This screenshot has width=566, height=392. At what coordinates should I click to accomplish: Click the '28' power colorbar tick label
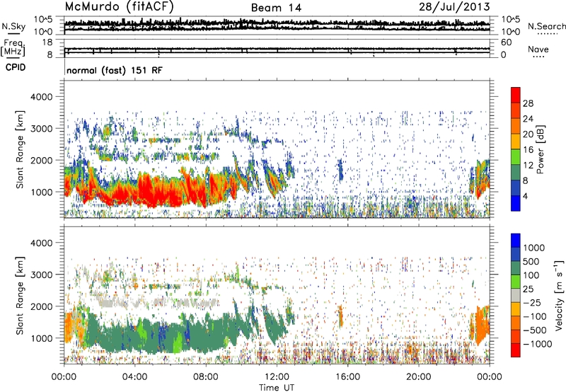point(528,103)
